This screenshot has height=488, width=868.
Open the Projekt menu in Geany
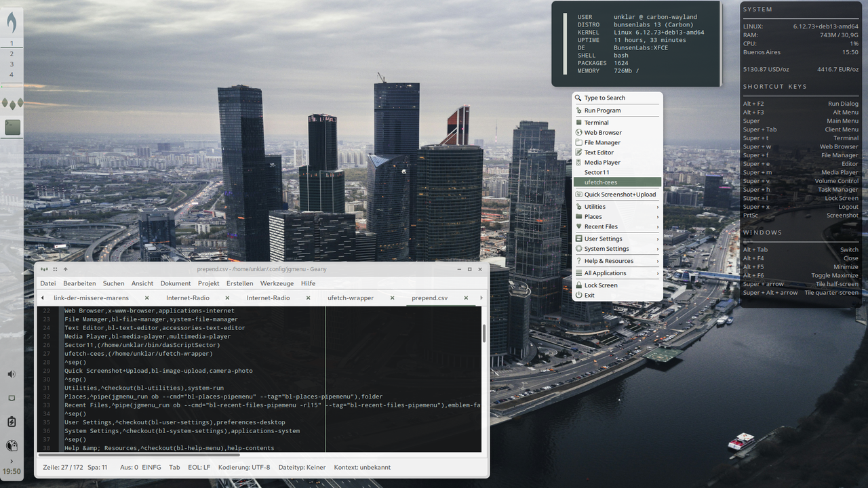209,283
